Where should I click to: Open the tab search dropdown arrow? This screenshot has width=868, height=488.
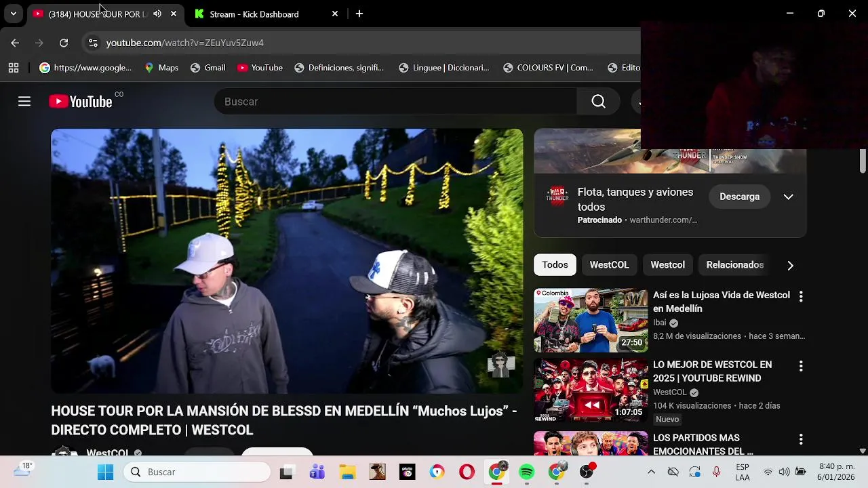click(x=13, y=14)
